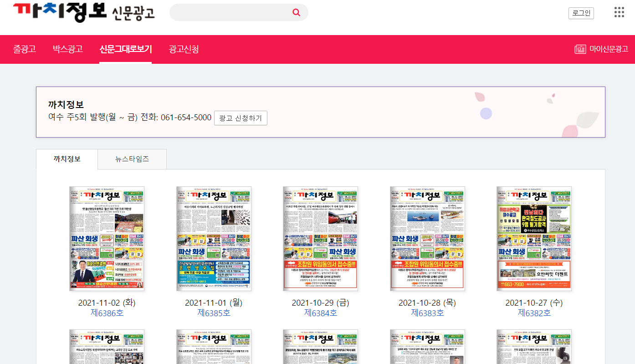Select the 신문그대로보기 menu item
The image size is (635, 364).
[126, 49]
